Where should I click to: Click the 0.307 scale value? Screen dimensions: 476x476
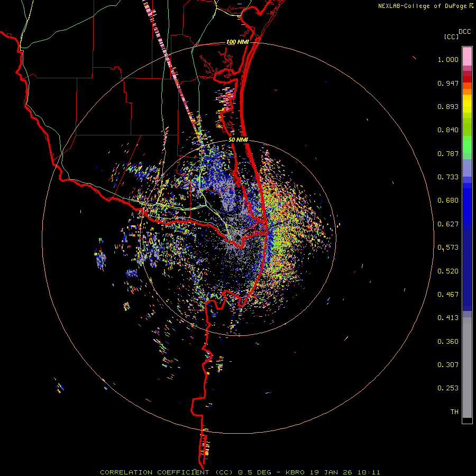[448, 365]
